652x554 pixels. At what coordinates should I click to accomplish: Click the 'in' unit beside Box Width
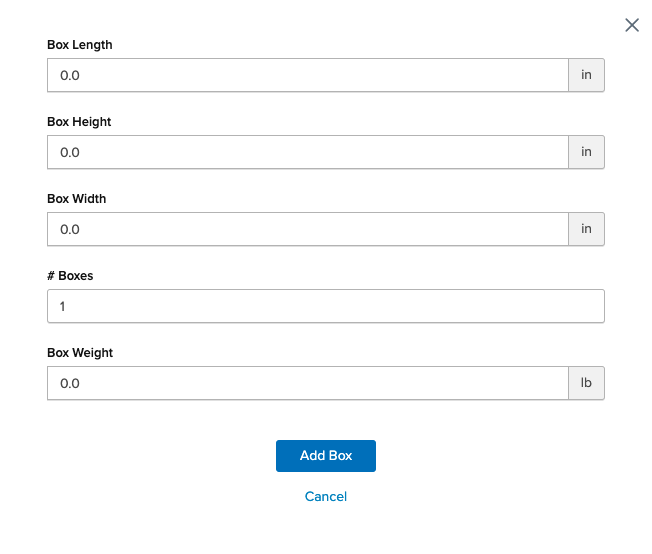tap(587, 229)
